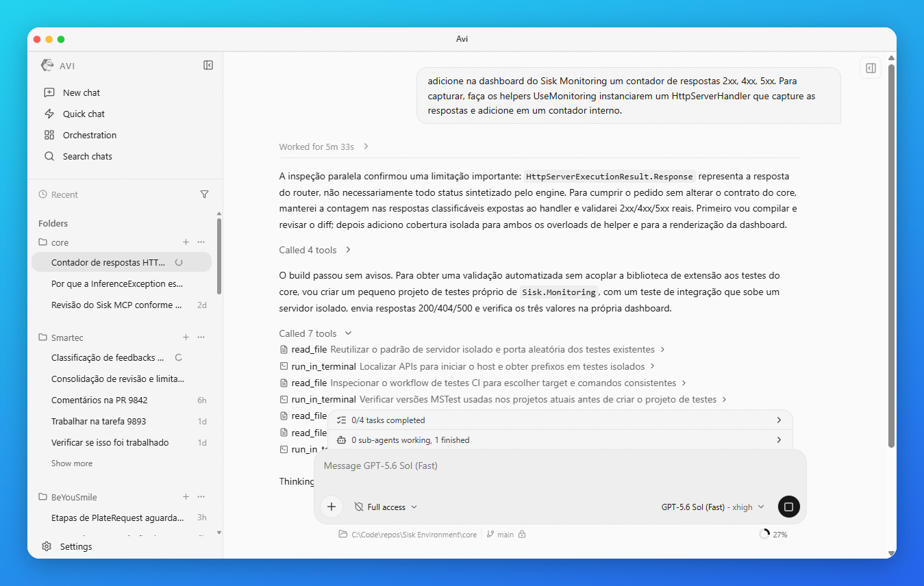
Task: Open the Orchestration view
Action: [x=90, y=135]
